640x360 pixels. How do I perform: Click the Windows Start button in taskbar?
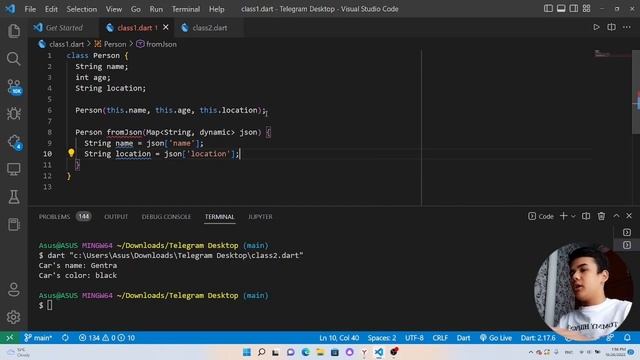(247, 352)
